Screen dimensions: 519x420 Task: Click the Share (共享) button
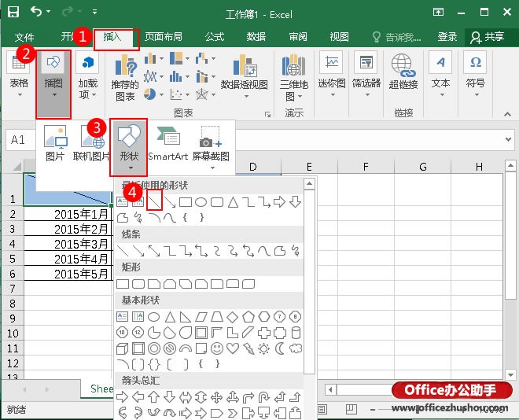pyautogui.click(x=488, y=37)
